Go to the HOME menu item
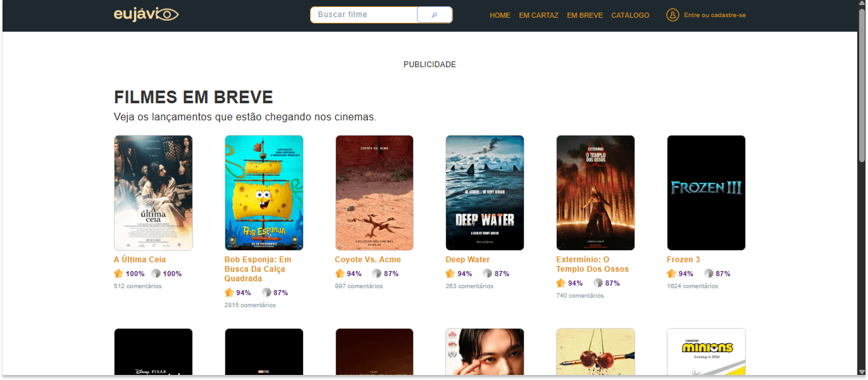Image resolution: width=868 pixels, height=380 pixels. point(500,15)
